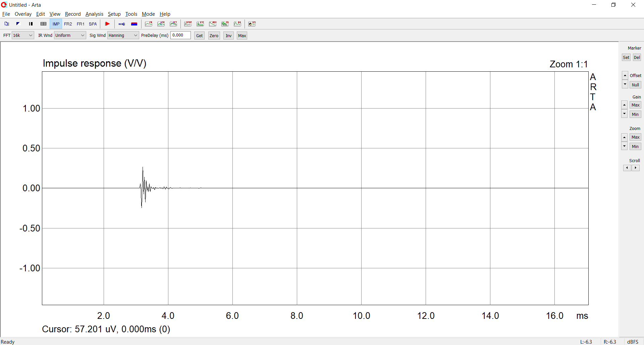This screenshot has width=644, height=345.
Task: Click the L:-6.3 level readout
Action: (x=586, y=342)
